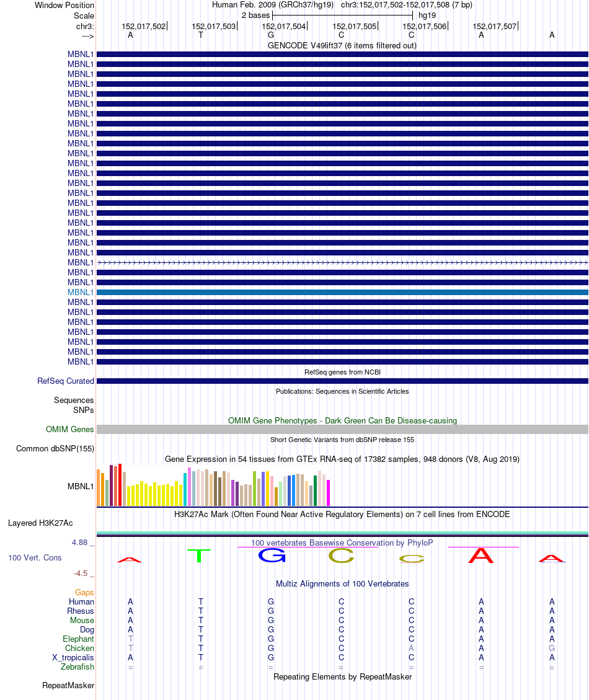Click the teal H3K27Ac signal band
Screen dimensions: 589x700
click(342, 533)
